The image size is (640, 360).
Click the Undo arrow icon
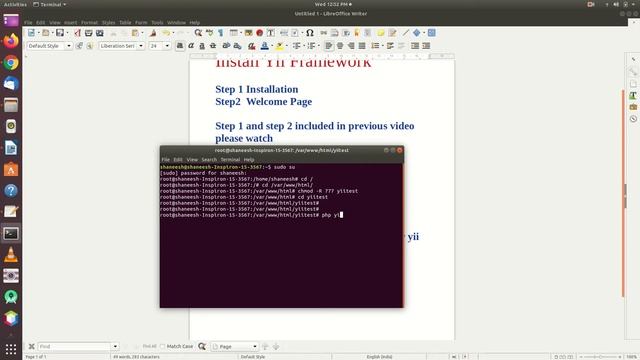[x=166, y=33]
